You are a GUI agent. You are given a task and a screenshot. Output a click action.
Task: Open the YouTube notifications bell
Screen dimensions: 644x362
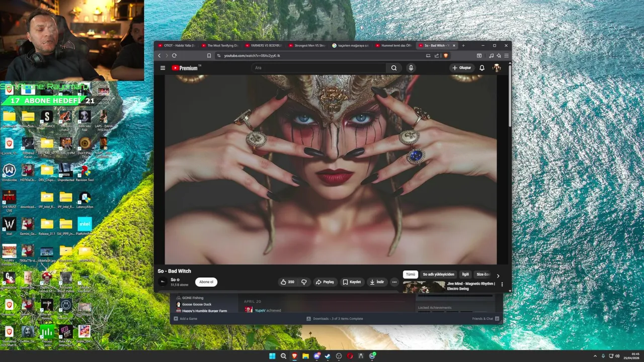pyautogui.click(x=482, y=68)
